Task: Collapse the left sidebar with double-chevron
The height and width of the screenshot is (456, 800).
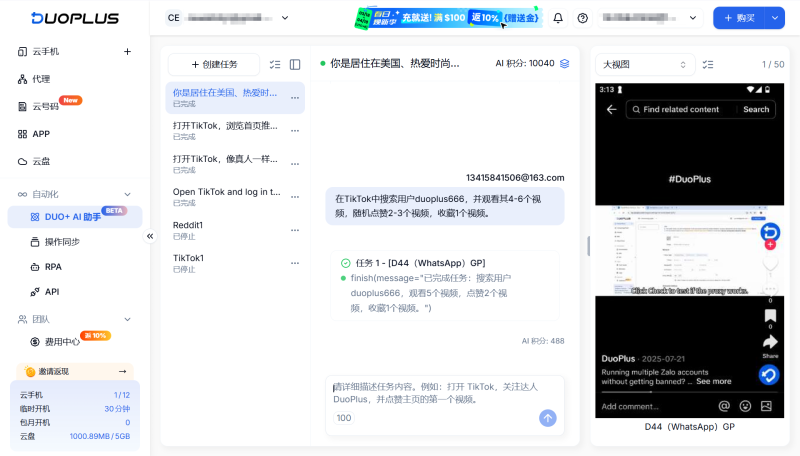Action: point(150,236)
